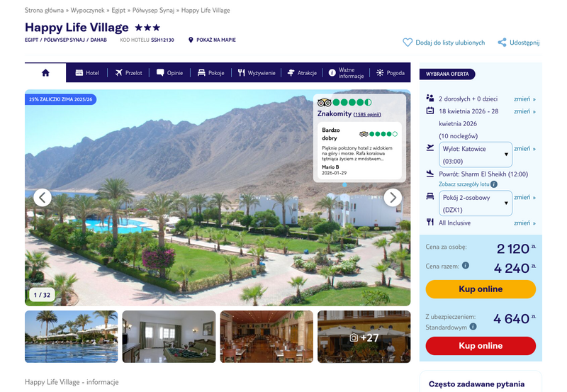Click the heart icon for favorites
Screen dimensions: 567x392
[x=408, y=43]
